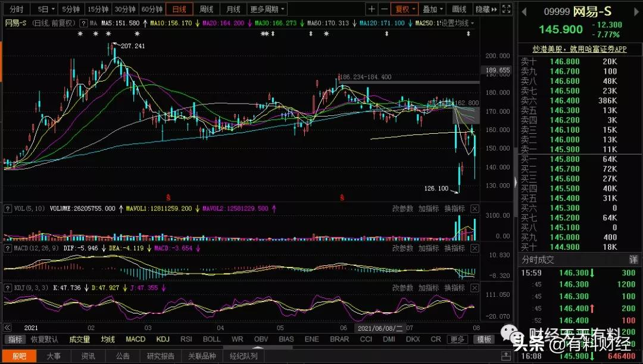Open the MACD(12,26,9) help icon

point(7,248)
